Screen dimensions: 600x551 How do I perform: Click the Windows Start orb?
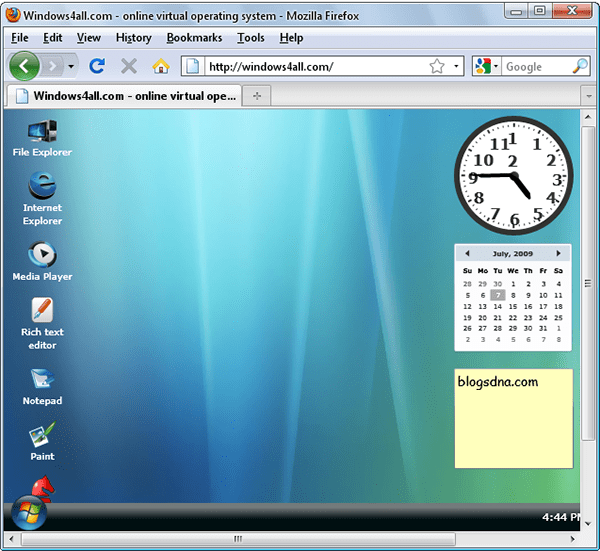[x=29, y=513]
